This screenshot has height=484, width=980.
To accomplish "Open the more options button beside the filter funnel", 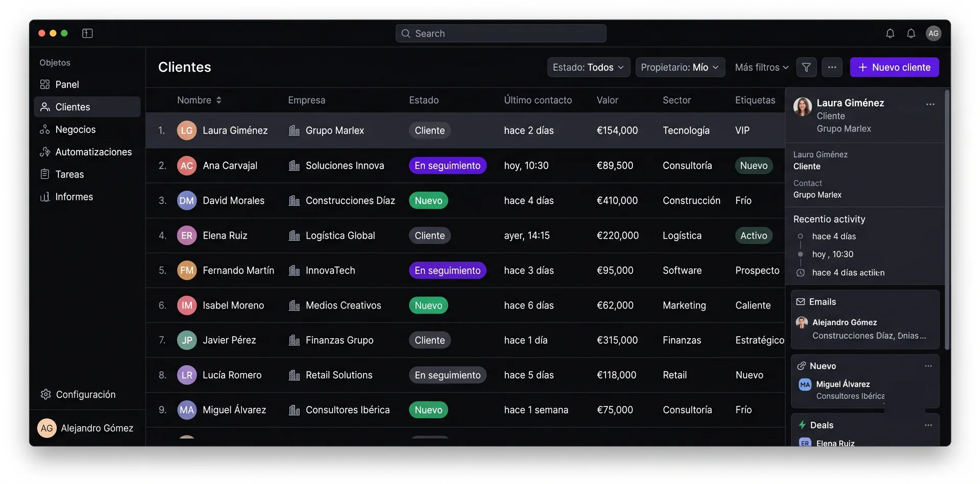I will point(831,67).
